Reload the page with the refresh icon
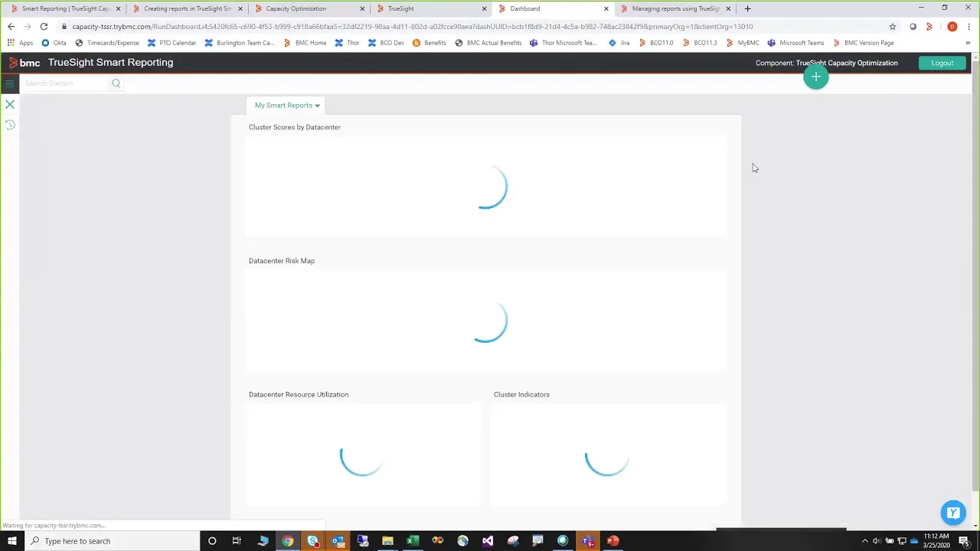980x551 pixels. pyautogui.click(x=44, y=27)
